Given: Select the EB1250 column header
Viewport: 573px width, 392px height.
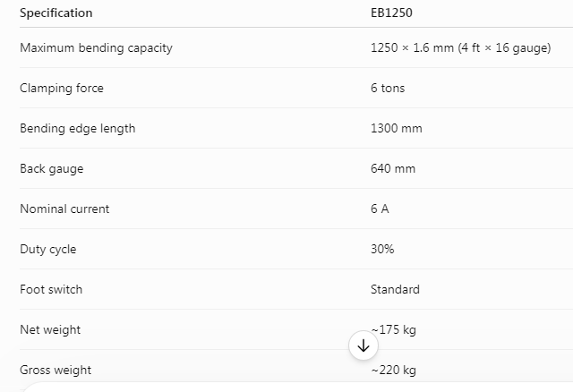Looking at the screenshot, I should coord(391,13).
